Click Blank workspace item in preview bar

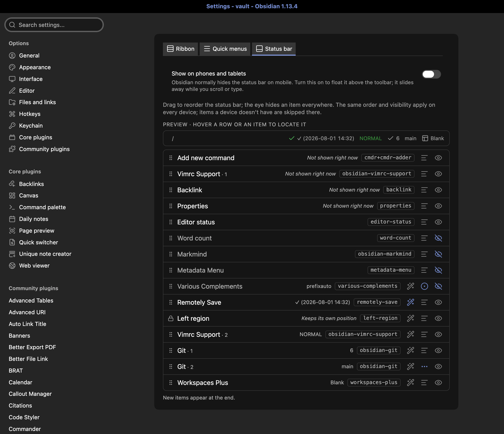click(433, 138)
